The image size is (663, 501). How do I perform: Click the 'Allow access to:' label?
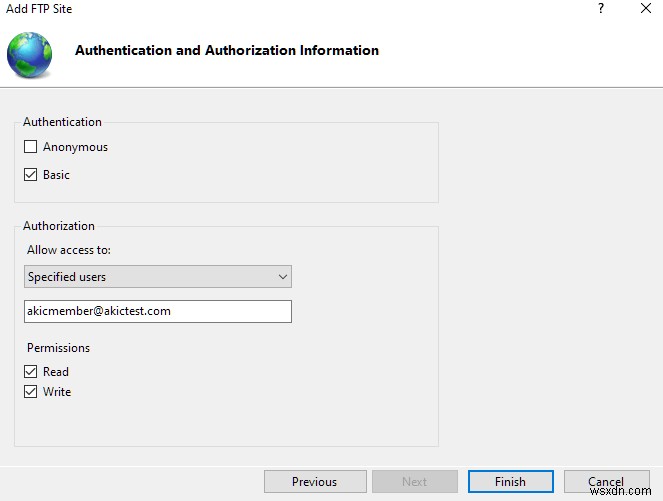point(69,250)
